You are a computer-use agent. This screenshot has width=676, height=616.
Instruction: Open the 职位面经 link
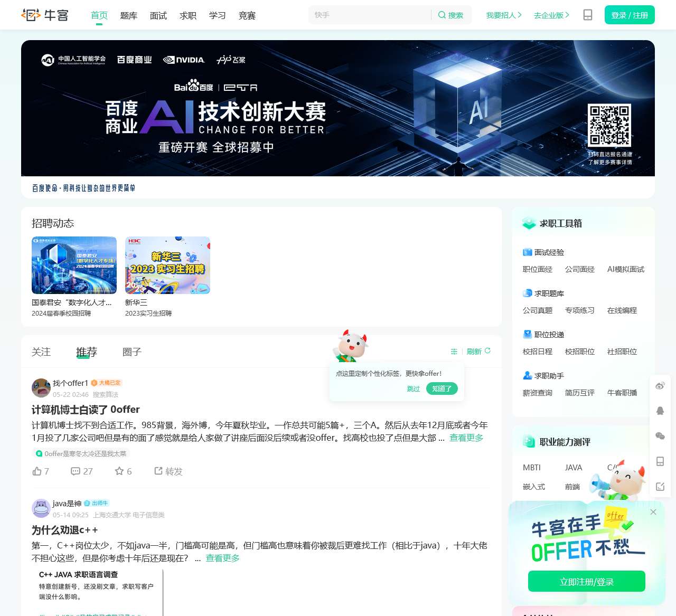(x=538, y=269)
